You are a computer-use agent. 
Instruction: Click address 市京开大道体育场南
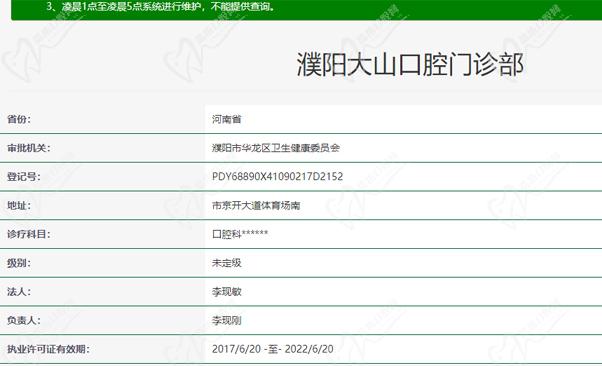256,205
